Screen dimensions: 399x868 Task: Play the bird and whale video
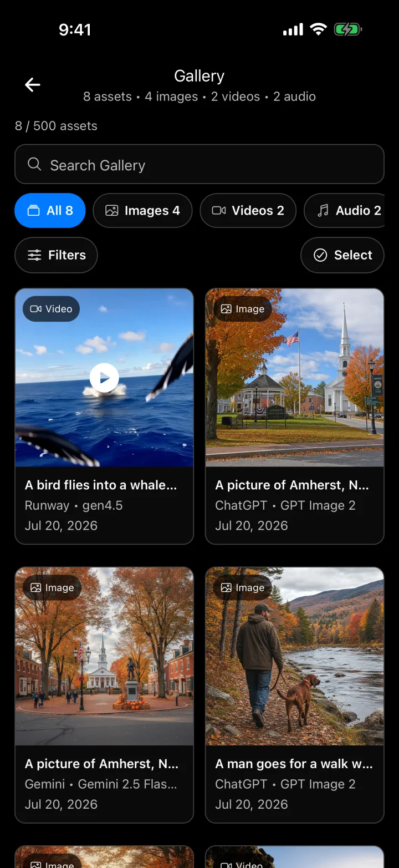click(104, 378)
